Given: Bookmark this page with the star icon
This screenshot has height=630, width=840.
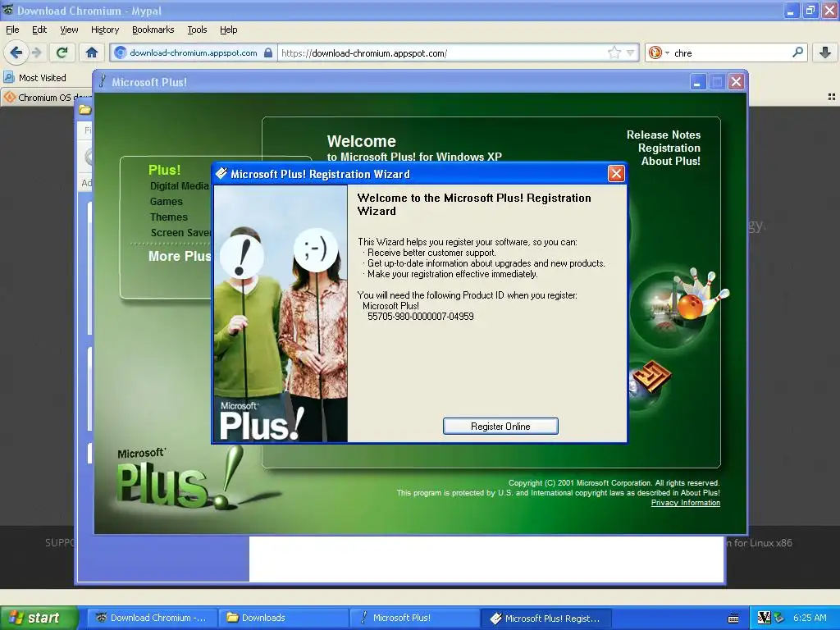Looking at the screenshot, I should coord(614,52).
